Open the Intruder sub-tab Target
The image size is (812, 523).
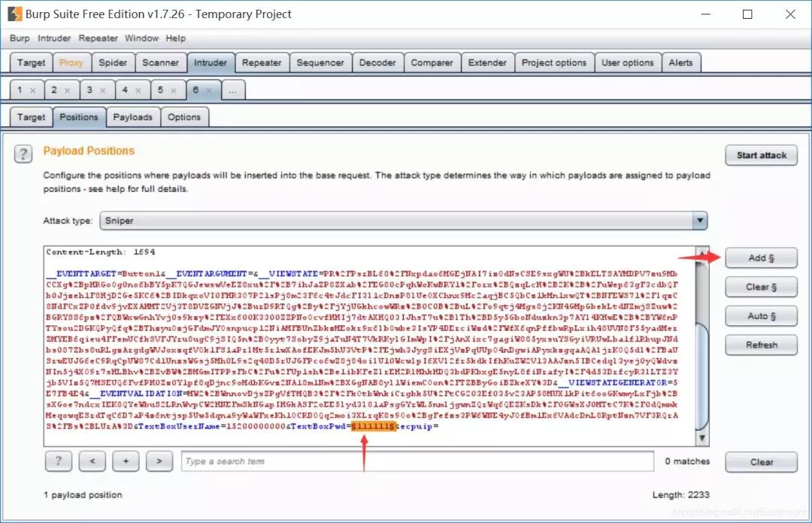click(x=31, y=117)
